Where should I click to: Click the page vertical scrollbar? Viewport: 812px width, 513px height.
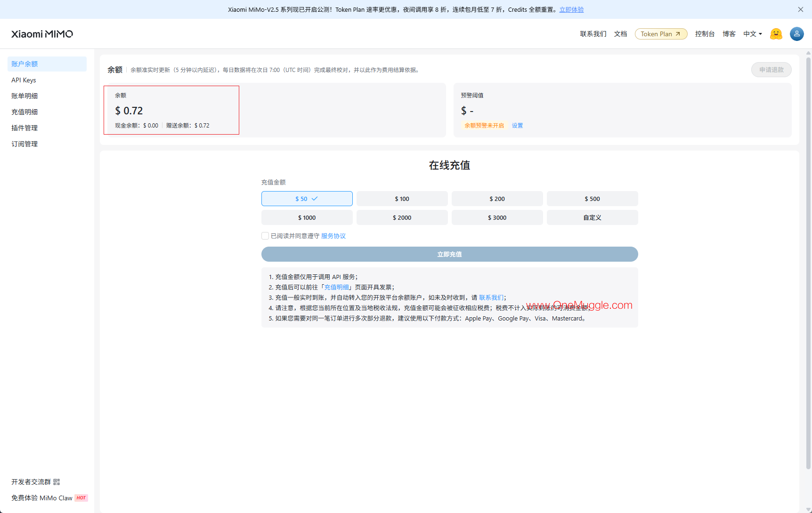[x=809, y=264]
